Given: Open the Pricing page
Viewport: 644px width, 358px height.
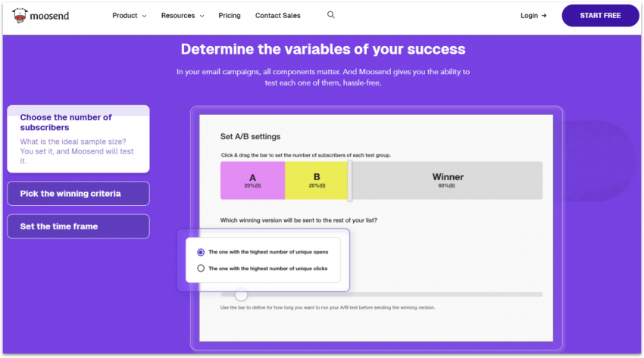Looking at the screenshot, I should pyautogui.click(x=230, y=15).
